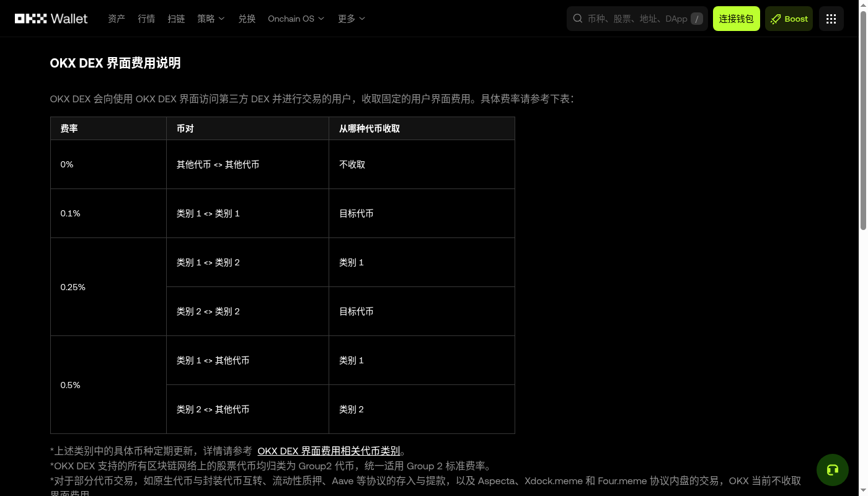Click the 类别 1 <> 类别 1 cell

[248, 213]
